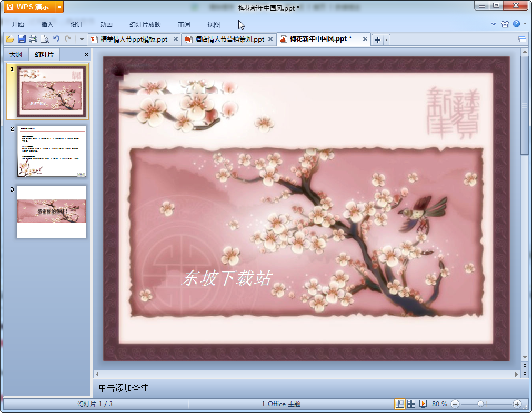Open file using the folder icon
Viewport: 532px width, 413px height.
[x=10, y=39]
